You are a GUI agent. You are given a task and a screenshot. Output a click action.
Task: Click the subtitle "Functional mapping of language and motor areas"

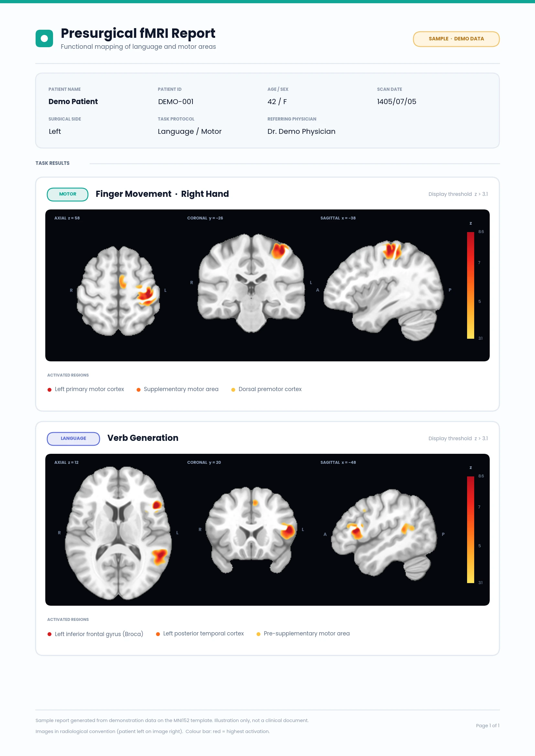pos(138,47)
